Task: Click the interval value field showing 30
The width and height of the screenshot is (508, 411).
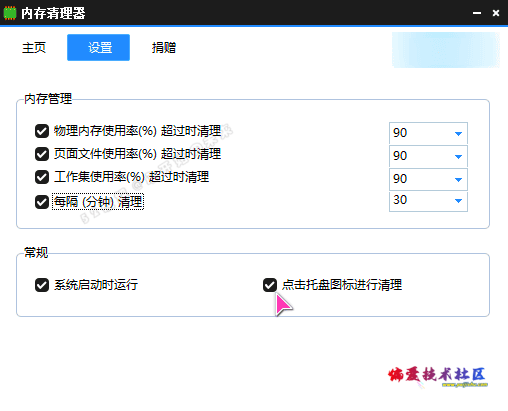Action: [428, 201]
